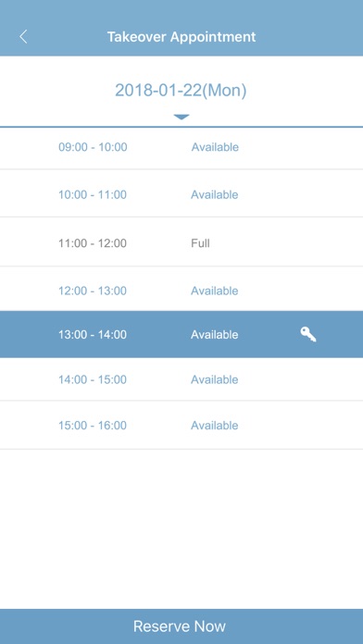Viewport: 363px width, 644px height.
Task: Expand the date dropdown triangle
Action: pos(181,118)
